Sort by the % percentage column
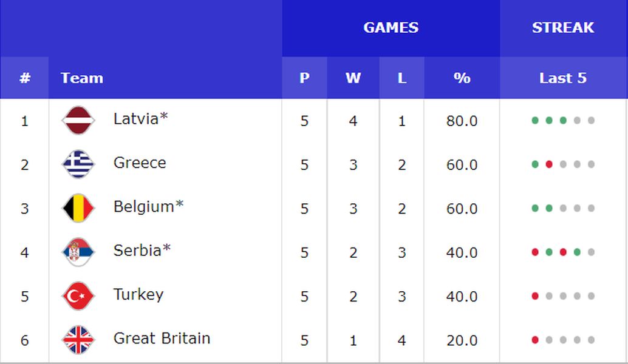Image resolution: width=628 pixels, height=364 pixels. coord(462,78)
